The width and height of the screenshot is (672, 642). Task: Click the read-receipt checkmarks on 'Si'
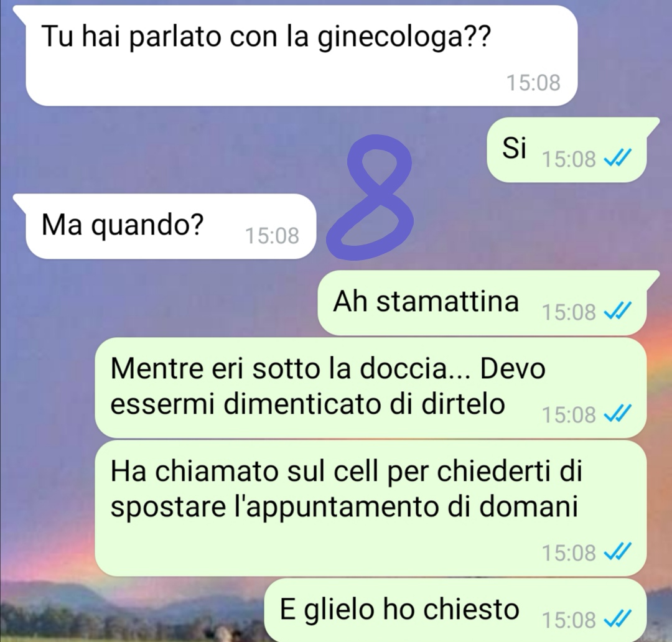tap(618, 159)
